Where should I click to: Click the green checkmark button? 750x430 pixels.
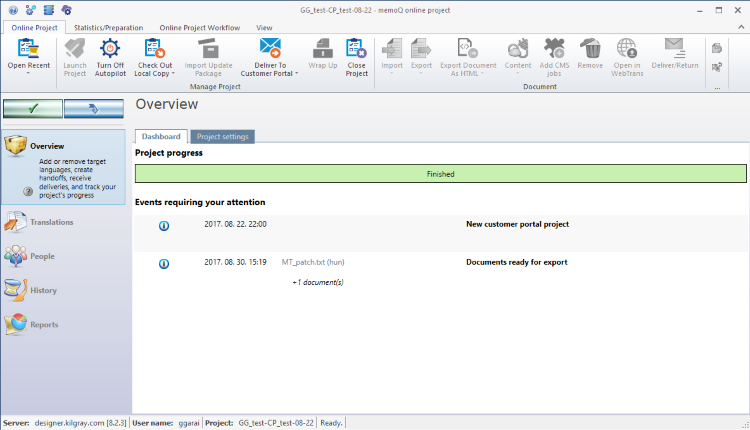(32, 109)
